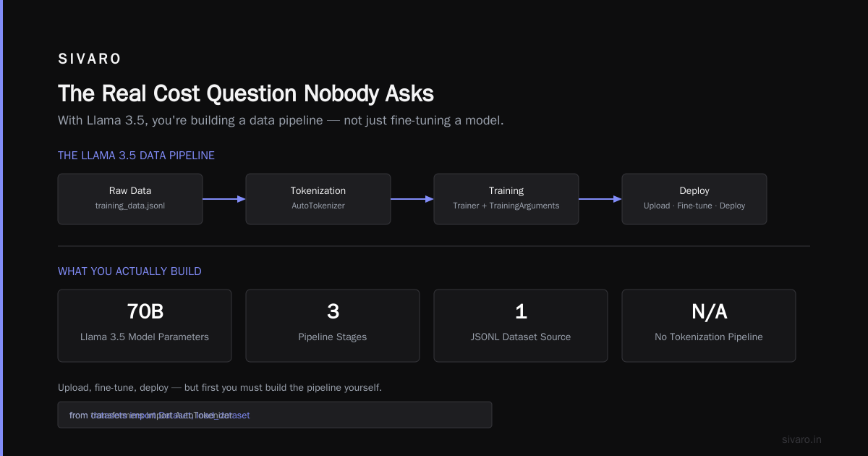Click THE LLAMA 3.5 DATA PIPELINE heading

136,156
